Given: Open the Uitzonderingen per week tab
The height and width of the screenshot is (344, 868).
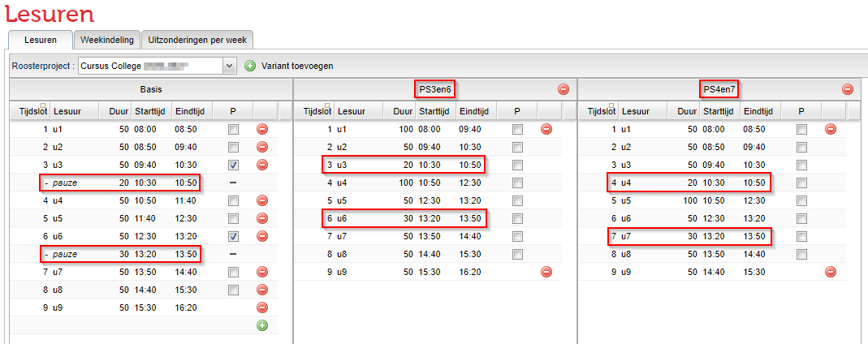Looking at the screenshot, I should [x=197, y=39].
